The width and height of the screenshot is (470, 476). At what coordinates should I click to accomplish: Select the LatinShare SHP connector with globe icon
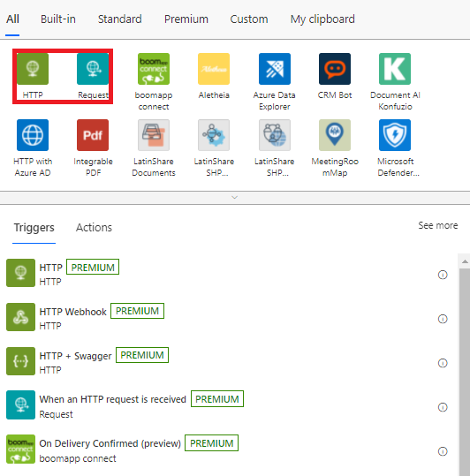tap(275, 135)
